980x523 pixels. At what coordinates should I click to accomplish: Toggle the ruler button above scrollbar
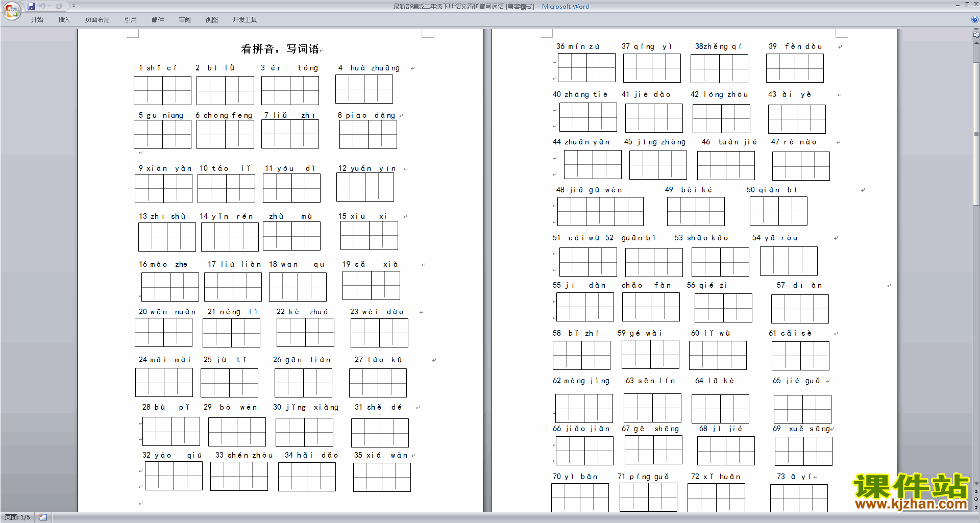(976, 35)
